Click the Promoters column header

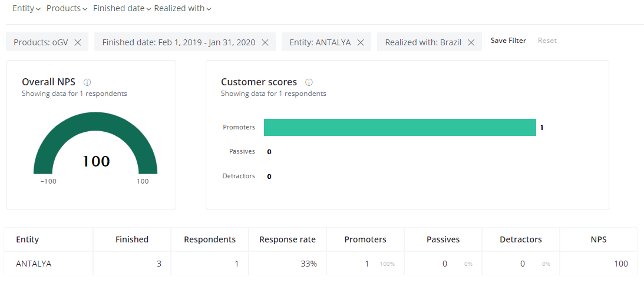click(365, 239)
